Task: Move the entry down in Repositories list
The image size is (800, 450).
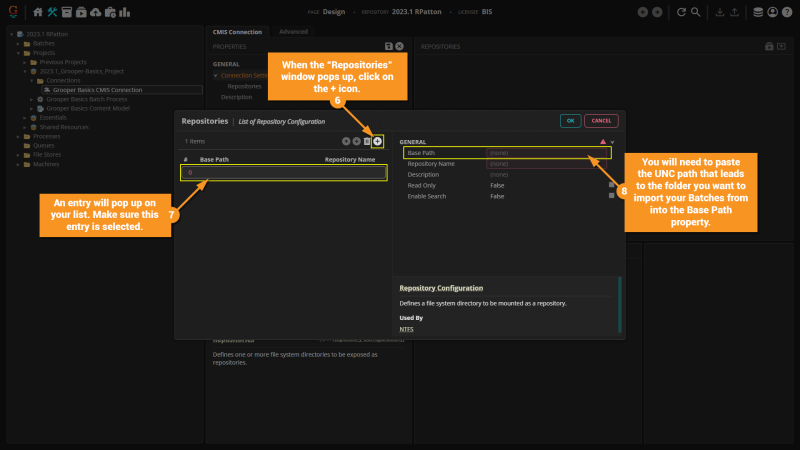Action: [357, 141]
